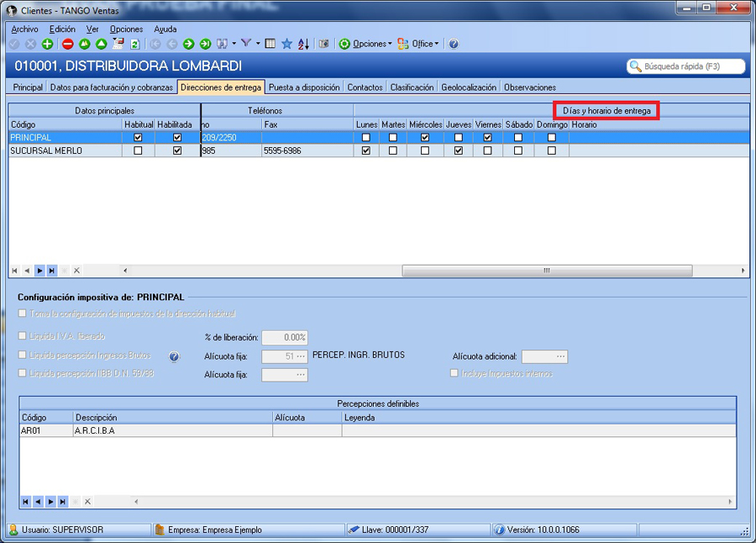Check Sábado for SUCURSAL MERLO

pos(518,150)
